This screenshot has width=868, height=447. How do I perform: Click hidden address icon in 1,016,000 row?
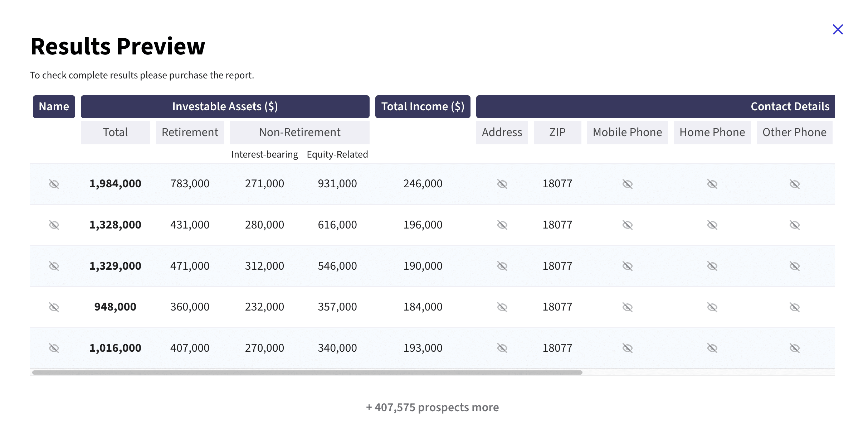coord(502,348)
